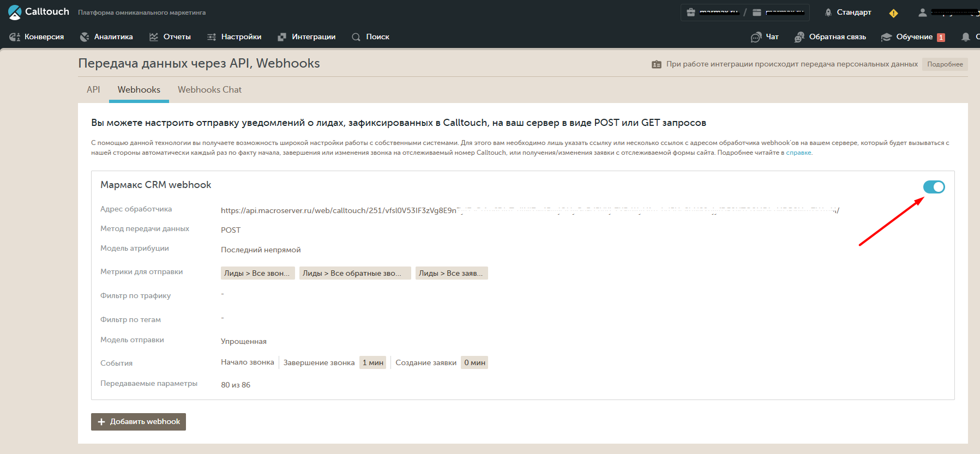The height and width of the screenshot is (454, 980).
Task: Follow the справке link
Action: (x=798, y=153)
